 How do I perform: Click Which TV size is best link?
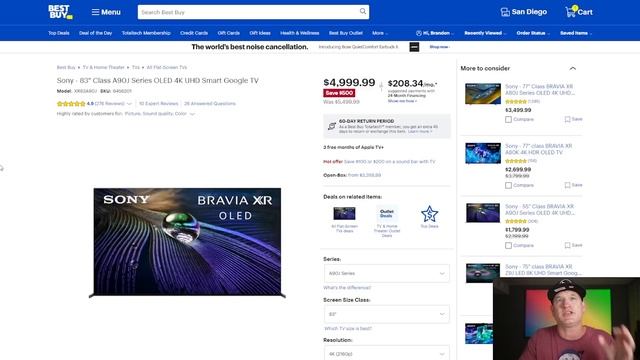point(348,329)
